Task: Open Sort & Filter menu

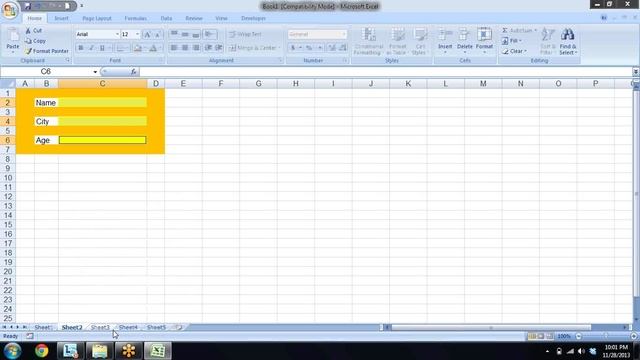Action: coord(548,41)
